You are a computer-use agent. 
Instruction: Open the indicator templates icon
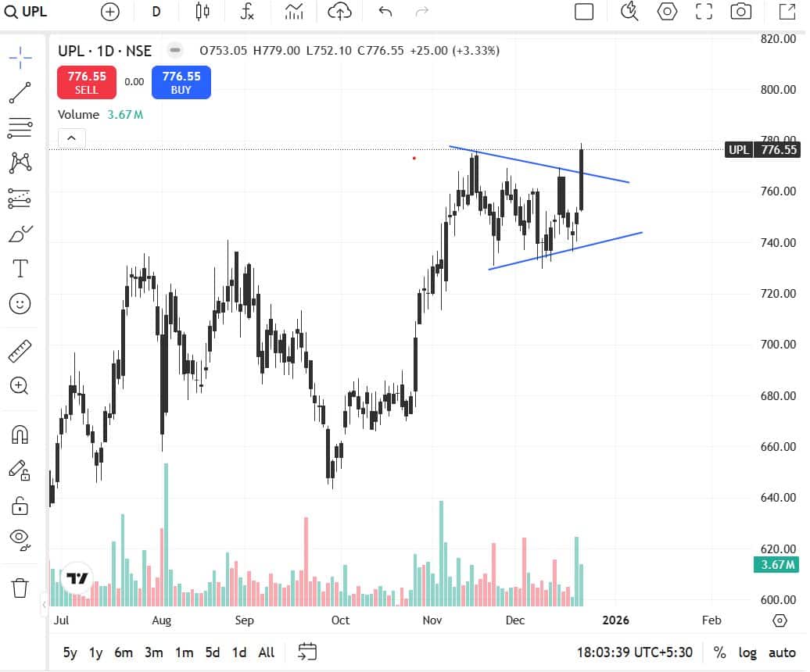point(294,12)
